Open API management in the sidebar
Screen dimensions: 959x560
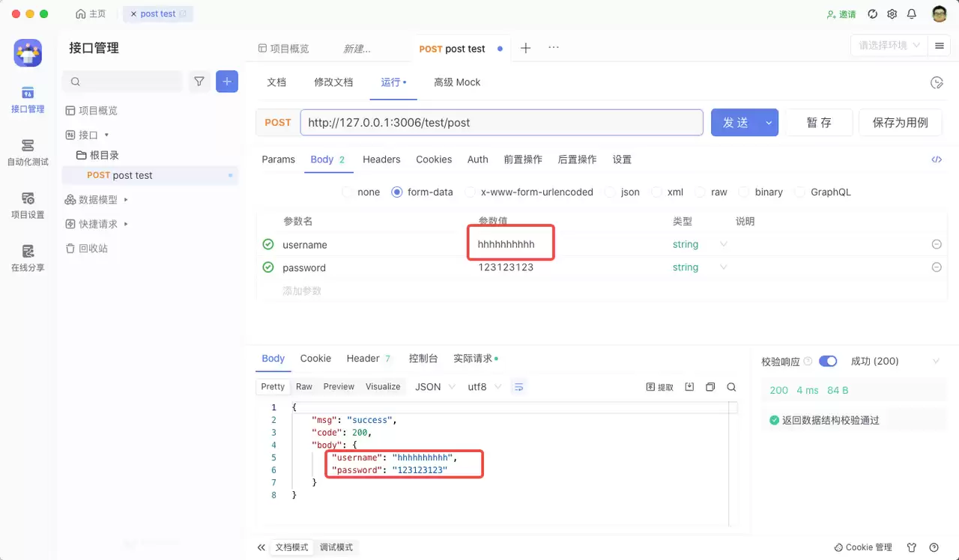(28, 100)
